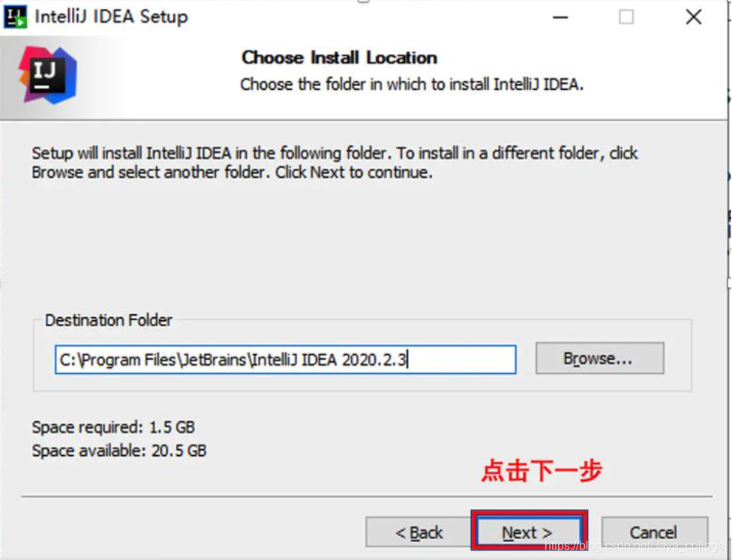Focus the Destination Folder path field
732x560 pixels.
click(x=285, y=359)
